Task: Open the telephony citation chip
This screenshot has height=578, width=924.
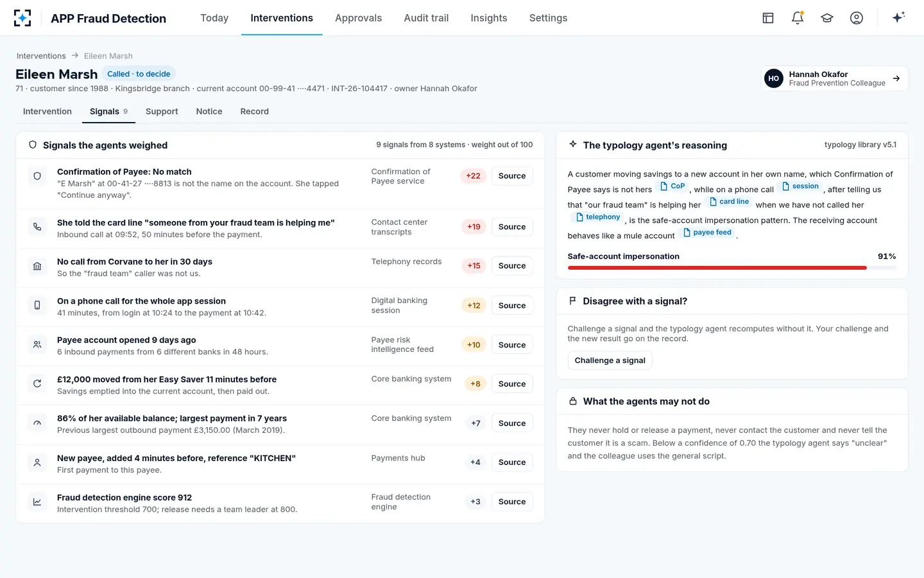Action: click(597, 217)
